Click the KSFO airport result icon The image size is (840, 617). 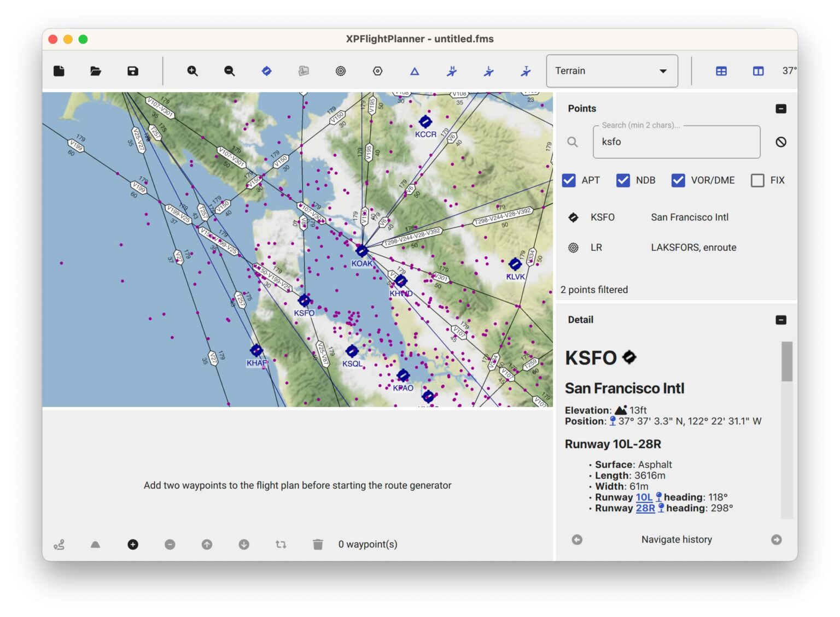tap(573, 218)
